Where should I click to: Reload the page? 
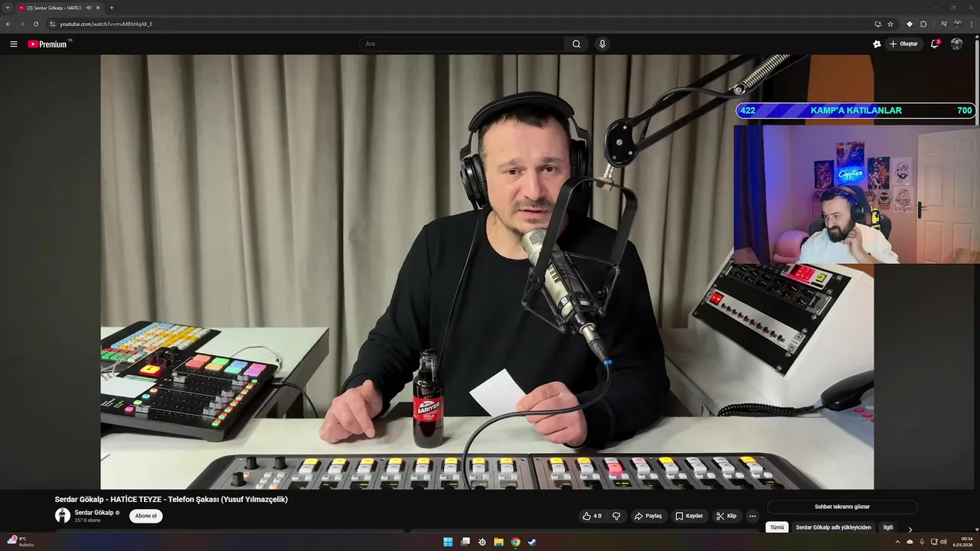click(35, 24)
